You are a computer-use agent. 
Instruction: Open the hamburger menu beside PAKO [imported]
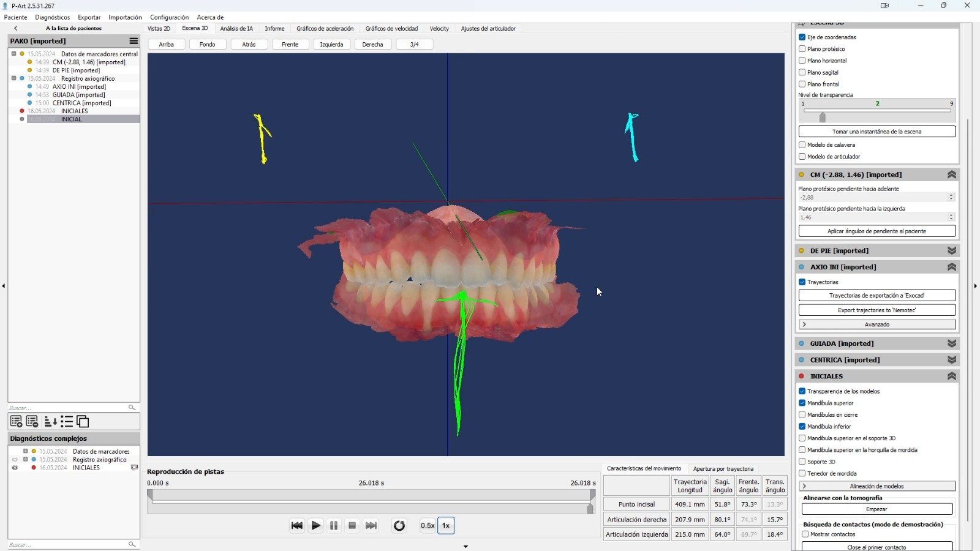pyautogui.click(x=134, y=41)
